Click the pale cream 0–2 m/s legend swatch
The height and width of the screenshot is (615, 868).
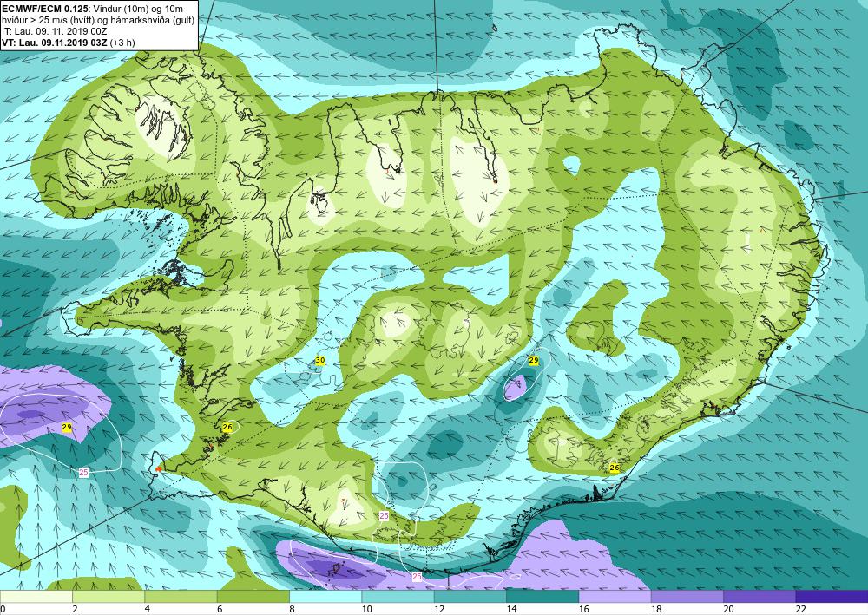click(36, 597)
